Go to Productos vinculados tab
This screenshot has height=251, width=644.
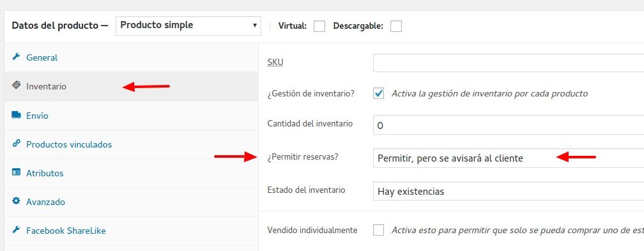(x=132, y=144)
